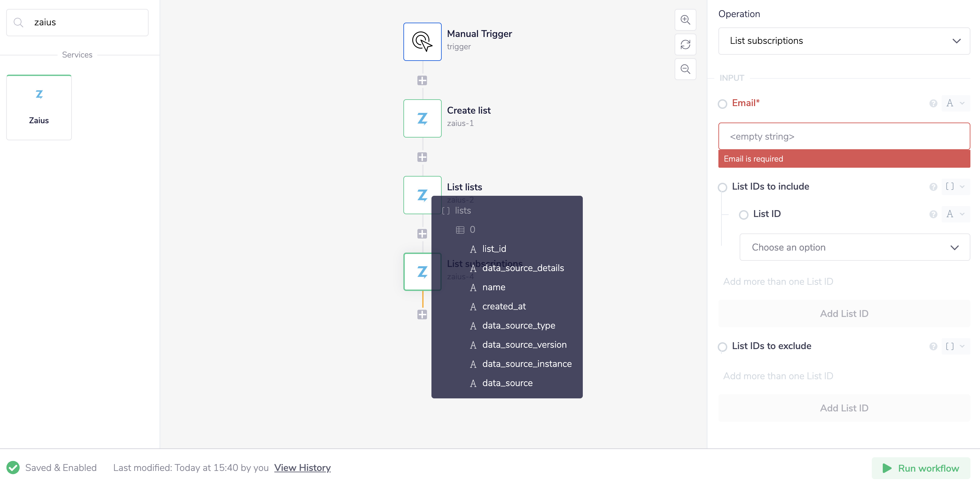Image resolution: width=980 pixels, height=486 pixels.
Task: Expand the Choose an option dropdown
Action: click(854, 247)
